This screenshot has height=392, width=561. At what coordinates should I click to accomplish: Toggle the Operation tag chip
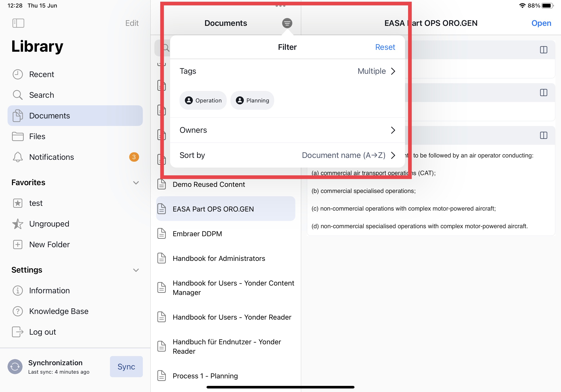pyautogui.click(x=203, y=100)
